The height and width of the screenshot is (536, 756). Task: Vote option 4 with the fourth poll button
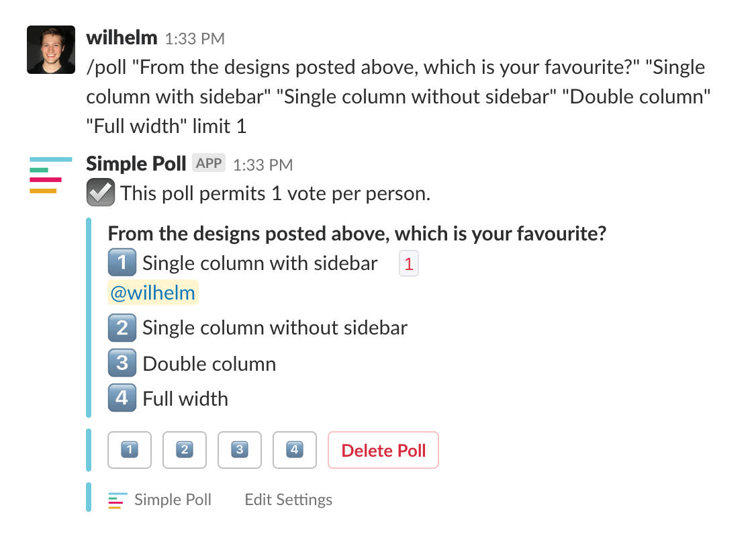click(294, 450)
